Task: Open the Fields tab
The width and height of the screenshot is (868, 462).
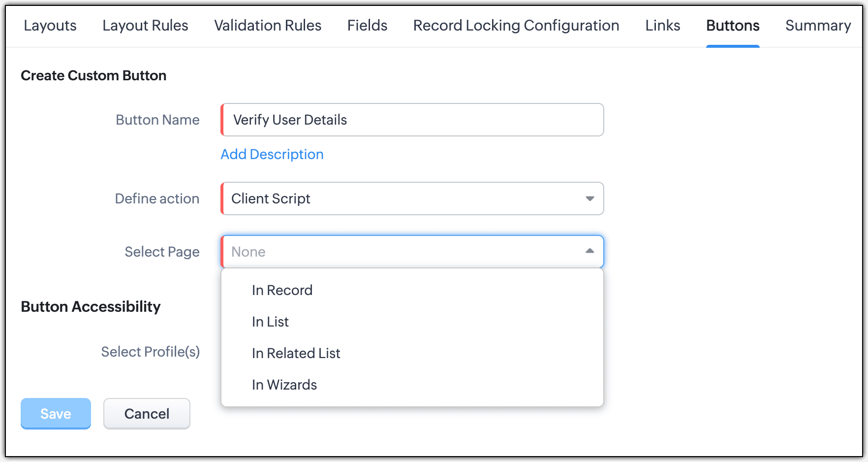Action: pyautogui.click(x=367, y=26)
